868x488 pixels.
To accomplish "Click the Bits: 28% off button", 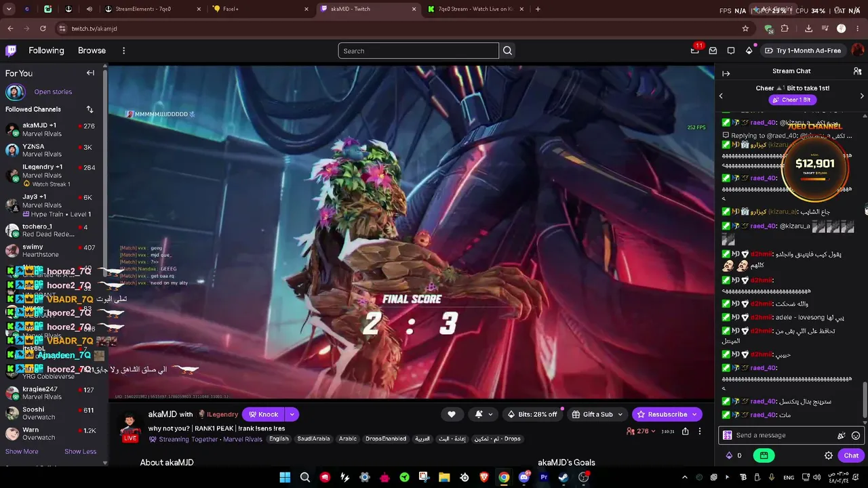I will click(x=532, y=414).
